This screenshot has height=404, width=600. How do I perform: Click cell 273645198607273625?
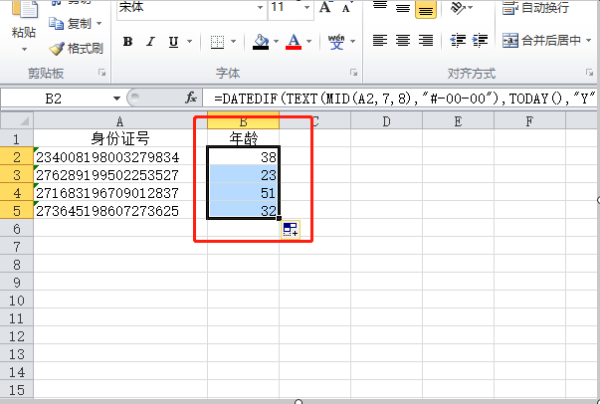tap(121, 210)
